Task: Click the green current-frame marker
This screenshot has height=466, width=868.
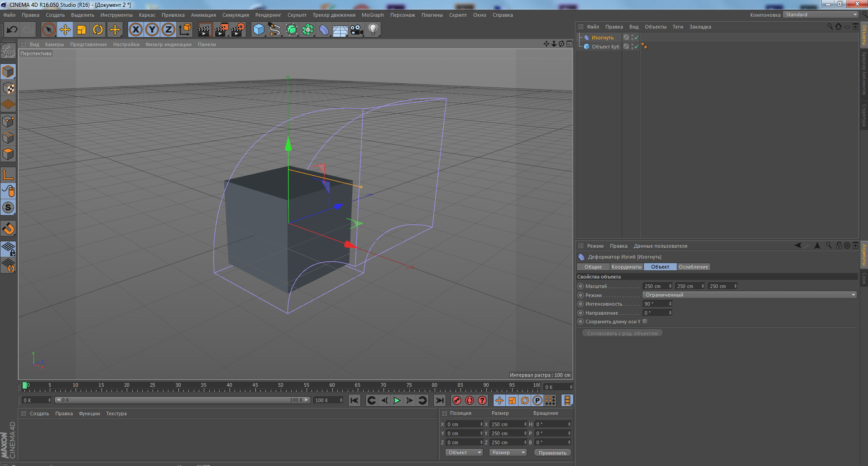Action: [x=24, y=385]
